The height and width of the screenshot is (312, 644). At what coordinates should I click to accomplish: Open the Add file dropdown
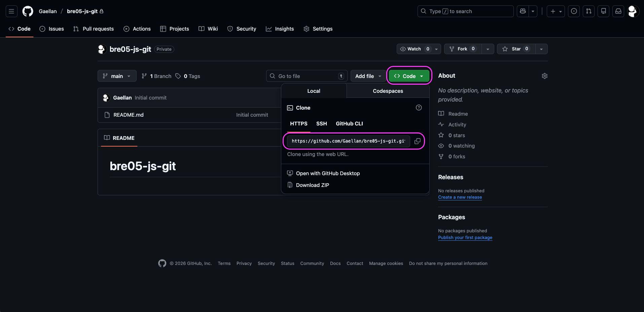(368, 76)
